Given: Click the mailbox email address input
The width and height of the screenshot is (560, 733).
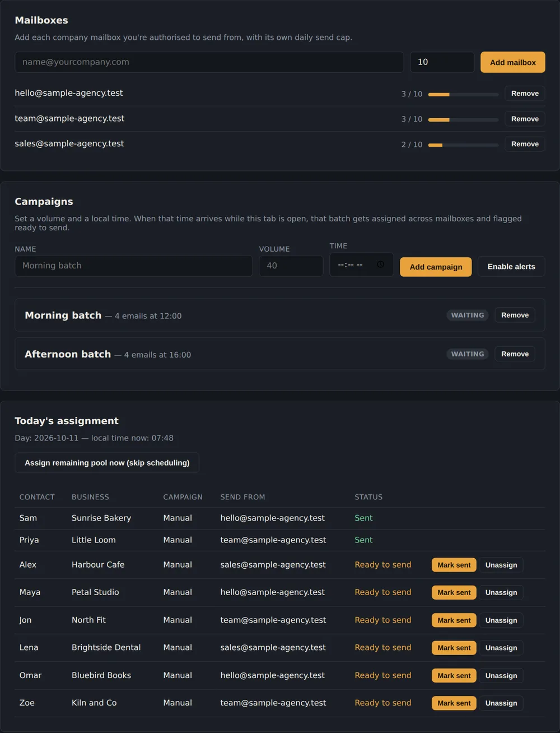Looking at the screenshot, I should (x=209, y=62).
